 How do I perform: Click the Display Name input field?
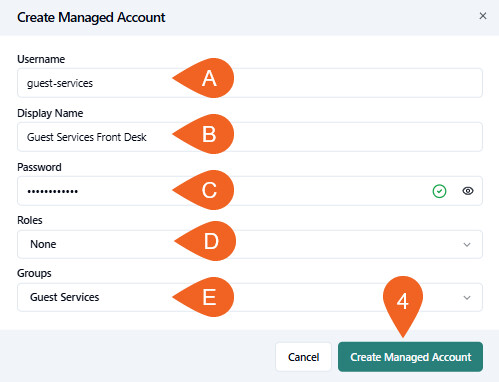[250, 137]
